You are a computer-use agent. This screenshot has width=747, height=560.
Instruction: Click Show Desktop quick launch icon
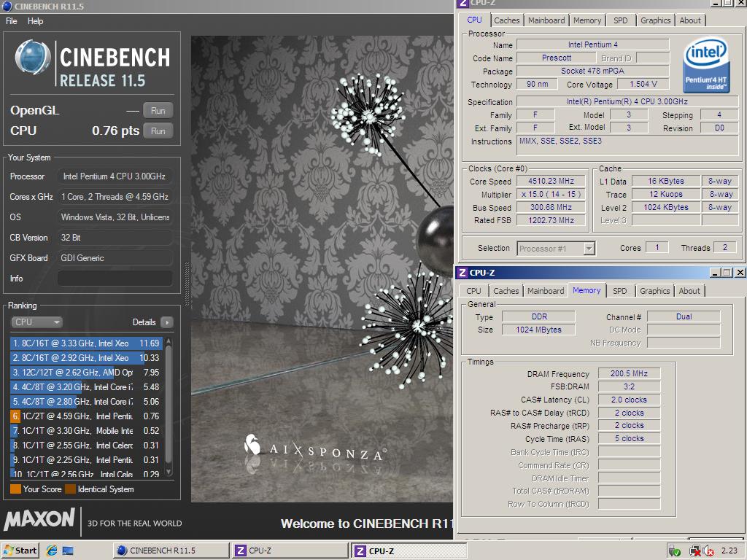pos(68,551)
